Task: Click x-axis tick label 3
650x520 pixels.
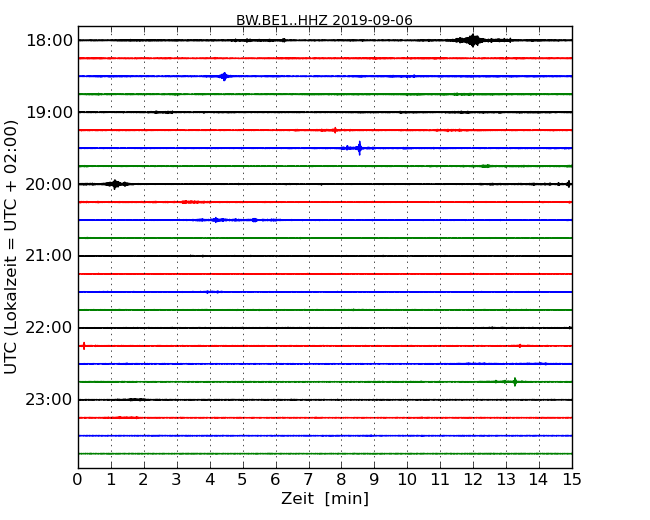Action: [x=177, y=479]
